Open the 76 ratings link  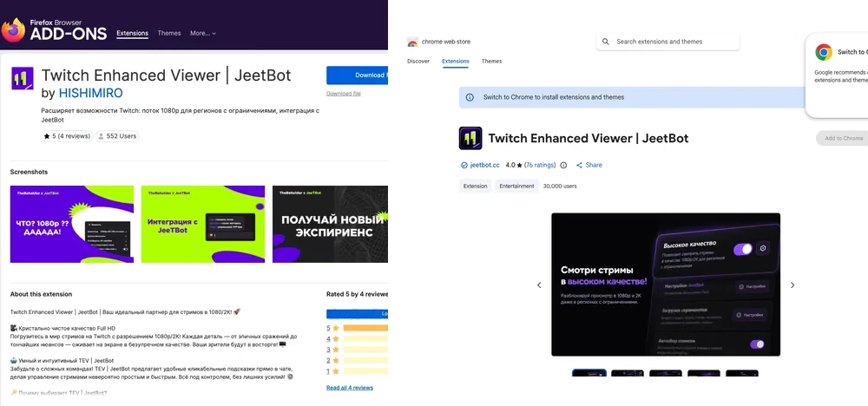[540, 166]
